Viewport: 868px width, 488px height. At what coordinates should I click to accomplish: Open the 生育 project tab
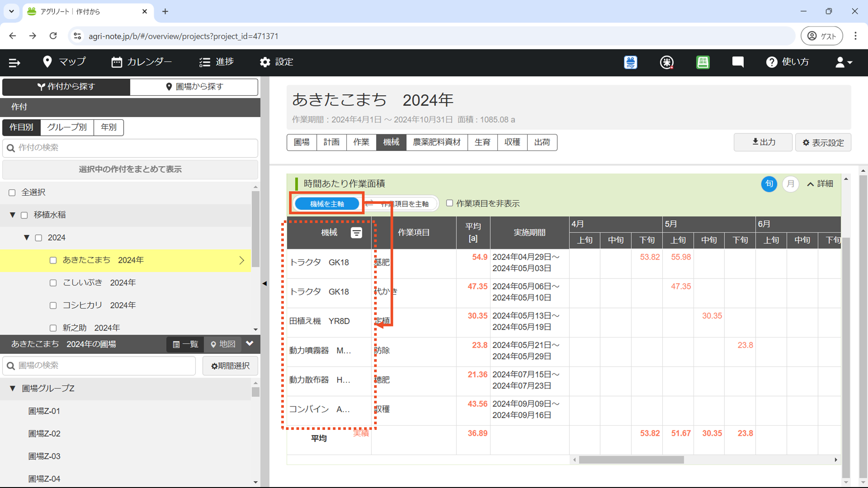[483, 142]
